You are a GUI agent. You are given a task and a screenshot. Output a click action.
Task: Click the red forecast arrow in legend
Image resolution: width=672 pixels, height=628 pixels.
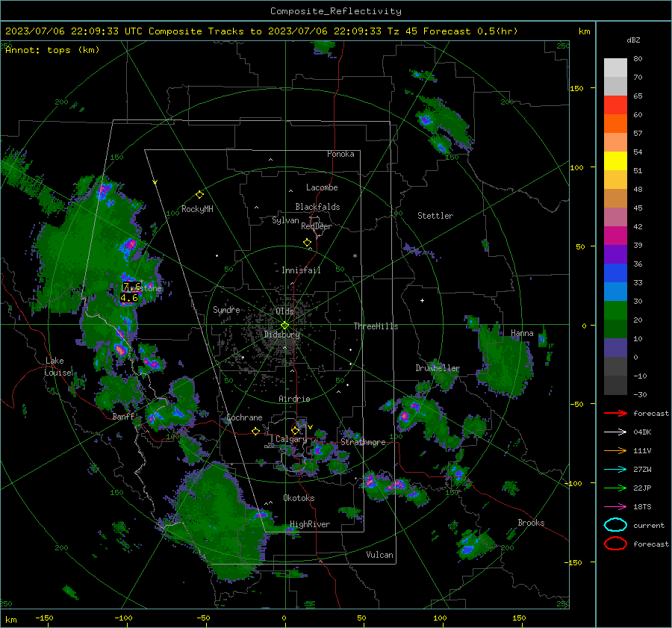[615, 413]
